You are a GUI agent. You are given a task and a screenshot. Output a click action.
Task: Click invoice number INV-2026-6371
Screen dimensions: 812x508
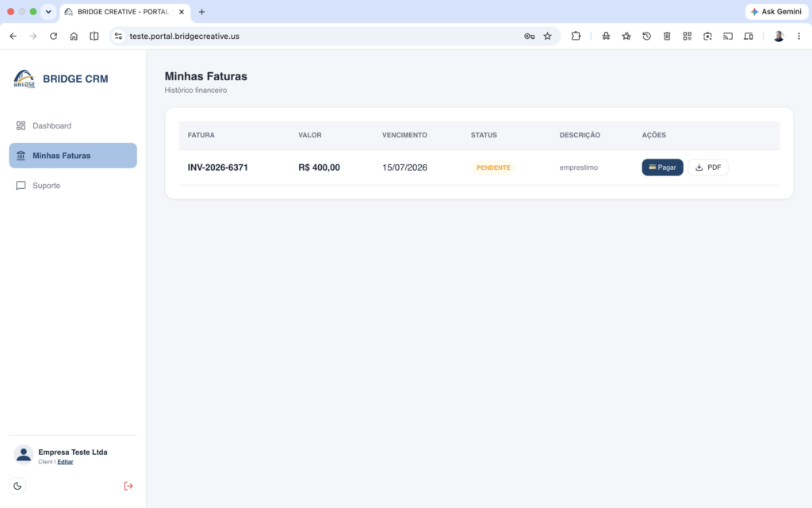[x=217, y=167]
